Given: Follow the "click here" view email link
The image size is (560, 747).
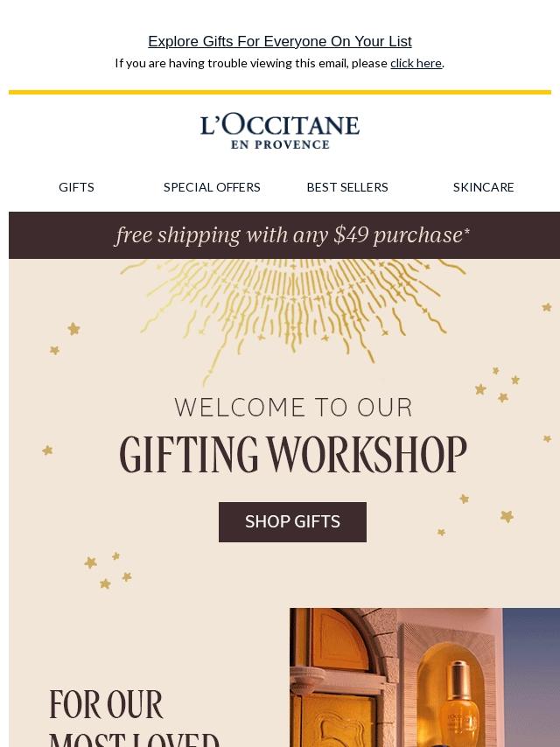Looking at the screenshot, I should [416, 63].
